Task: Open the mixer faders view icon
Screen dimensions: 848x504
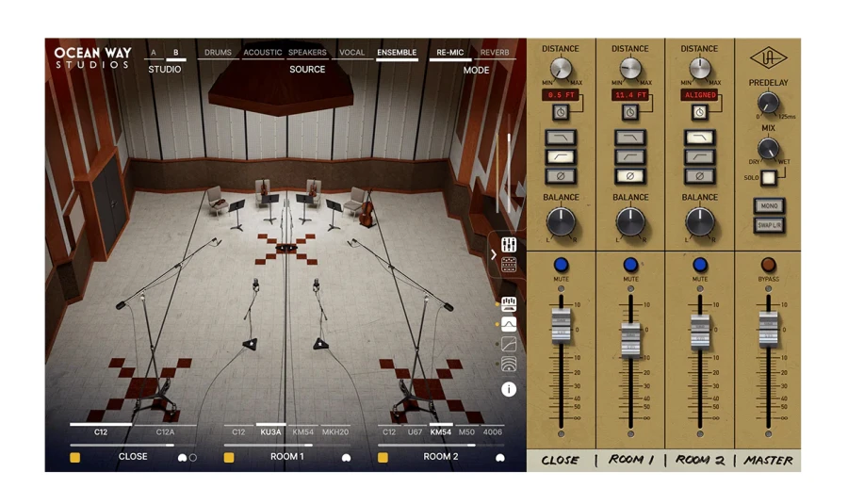Action: (509, 245)
